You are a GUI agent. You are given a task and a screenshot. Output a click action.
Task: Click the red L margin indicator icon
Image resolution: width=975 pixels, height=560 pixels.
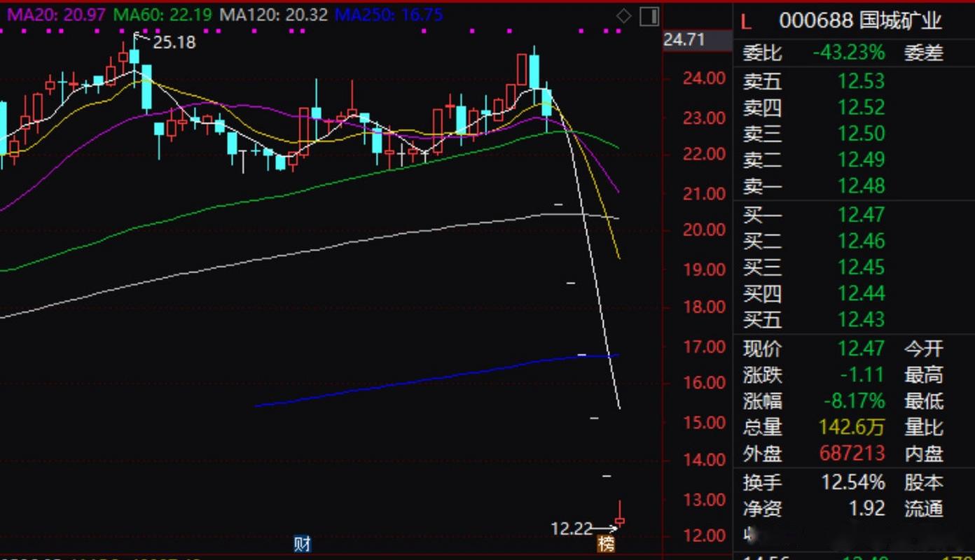click(x=745, y=22)
